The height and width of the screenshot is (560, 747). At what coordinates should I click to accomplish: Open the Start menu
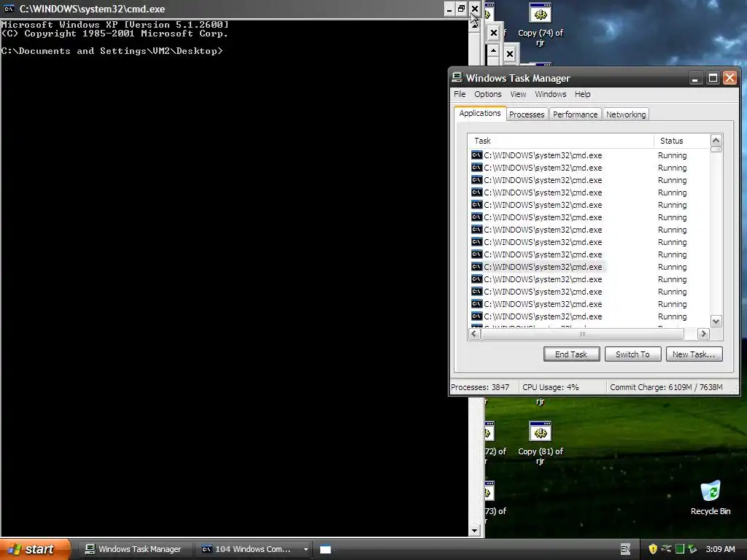34,549
